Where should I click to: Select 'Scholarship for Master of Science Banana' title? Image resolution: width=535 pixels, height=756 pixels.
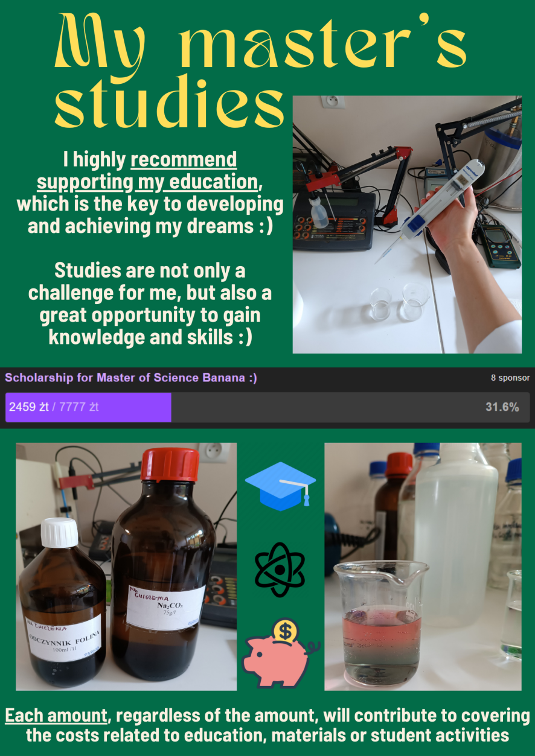[x=131, y=378]
